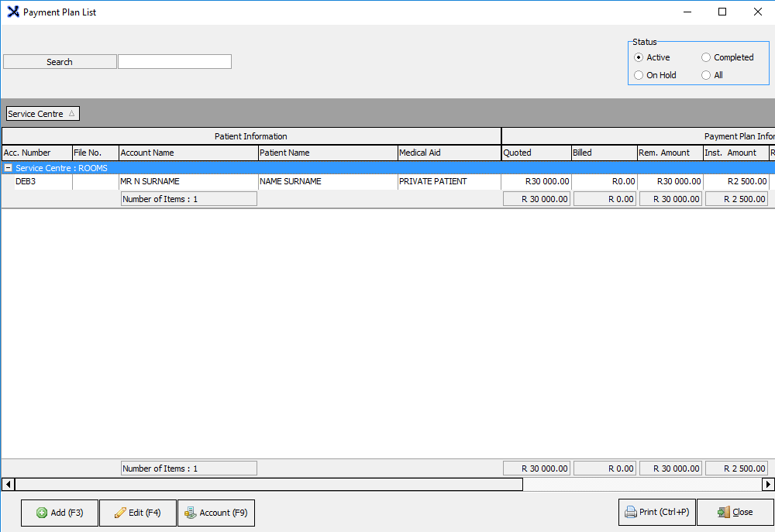Click the pencil icon on Edit button

[120, 513]
